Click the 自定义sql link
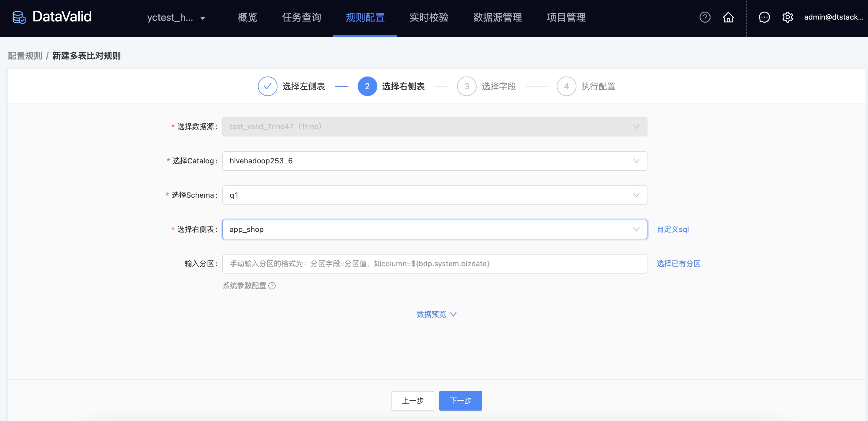Image resolution: width=868 pixels, height=421 pixels. (x=673, y=229)
